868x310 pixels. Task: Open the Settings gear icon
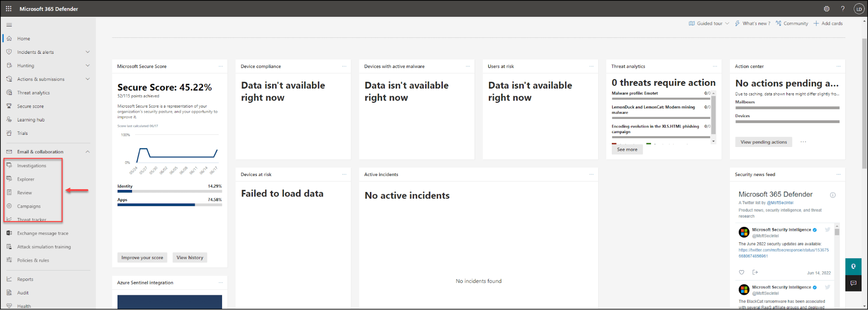(x=827, y=9)
